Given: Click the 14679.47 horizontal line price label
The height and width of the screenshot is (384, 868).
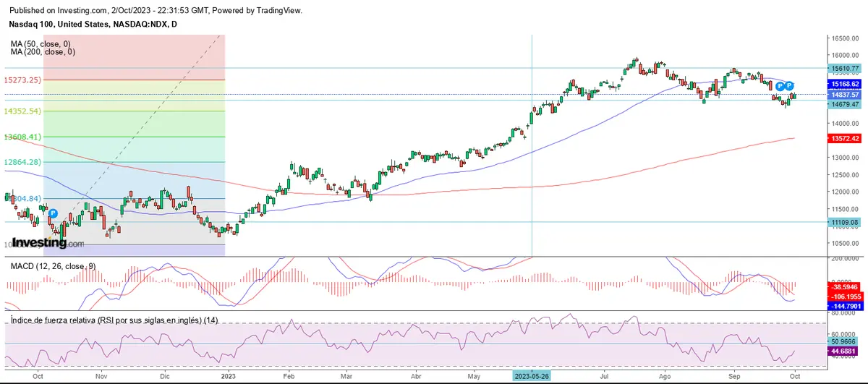Looking at the screenshot, I should coord(845,104).
